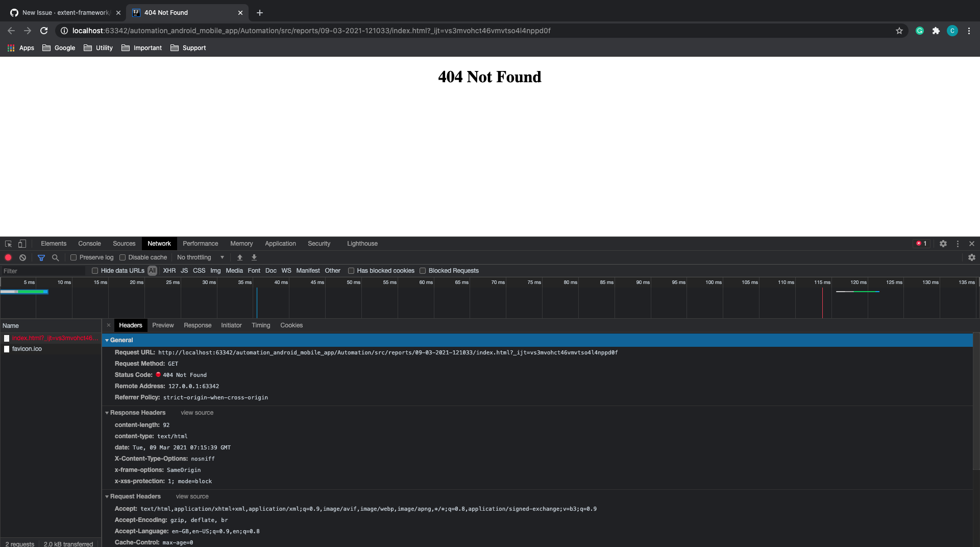Image resolution: width=980 pixels, height=547 pixels.
Task: View source of Request Headers
Action: 192,496
